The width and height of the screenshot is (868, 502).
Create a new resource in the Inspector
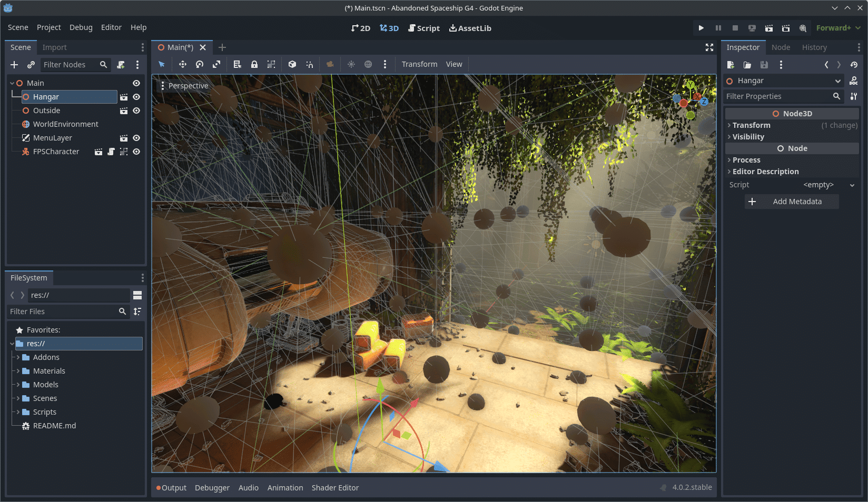coord(730,64)
